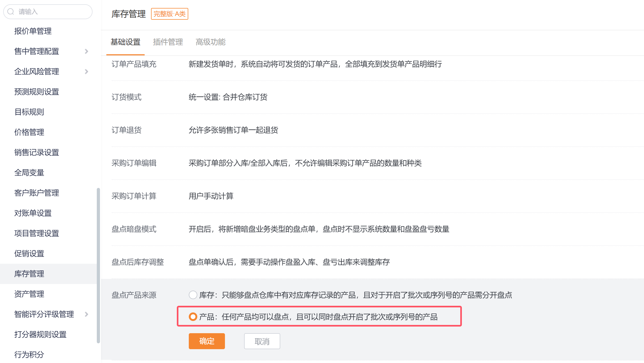Image resolution: width=644 pixels, height=363 pixels.
Task: Click the 确定 button
Action: pos(207,341)
